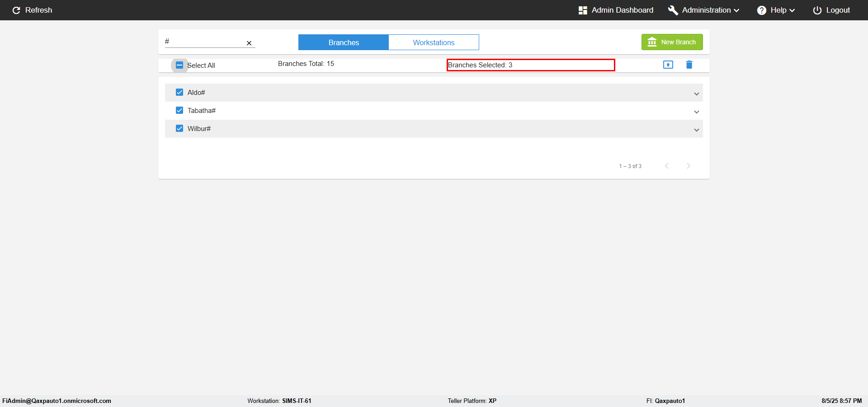The width and height of the screenshot is (868, 407).
Task: Click the FiAdmin email in status bar
Action: tap(57, 401)
